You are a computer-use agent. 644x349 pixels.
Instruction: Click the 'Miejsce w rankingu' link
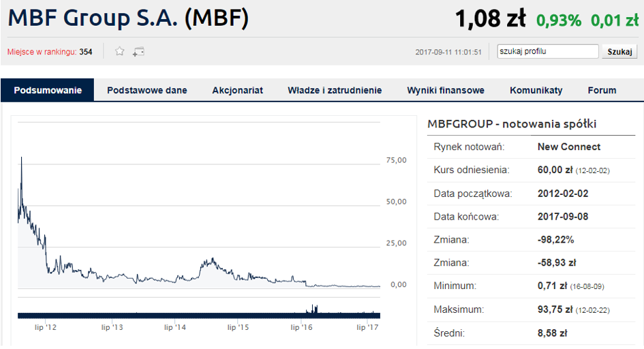click(x=42, y=52)
